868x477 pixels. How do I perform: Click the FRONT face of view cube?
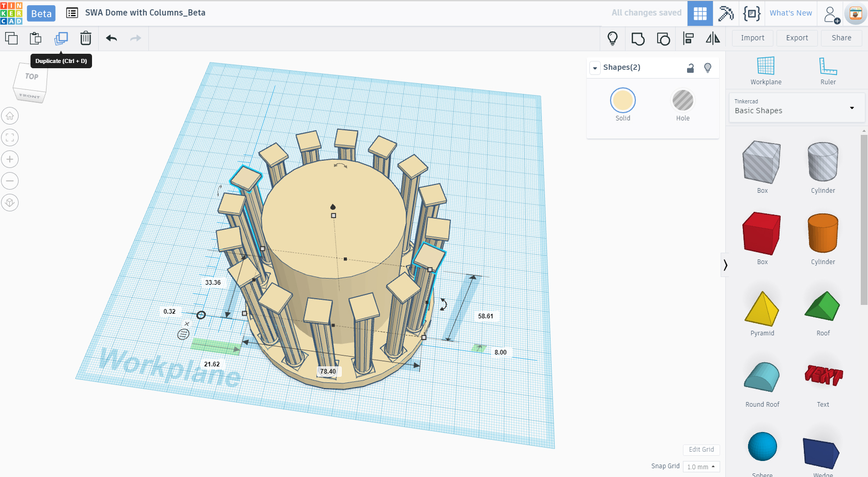[29, 96]
